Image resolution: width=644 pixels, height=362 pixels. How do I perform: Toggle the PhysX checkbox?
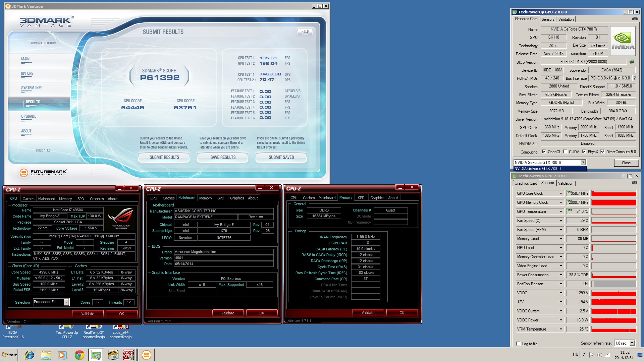(584, 152)
